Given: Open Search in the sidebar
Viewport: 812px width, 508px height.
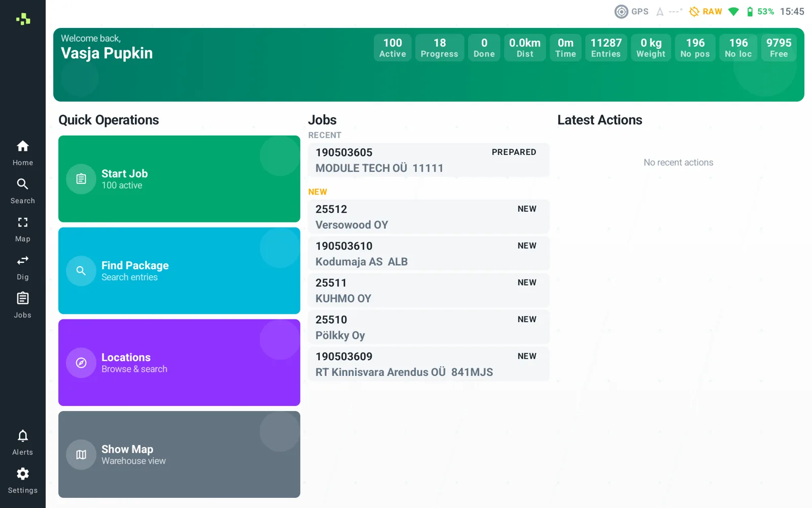Looking at the screenshot, I should [23, 191].
